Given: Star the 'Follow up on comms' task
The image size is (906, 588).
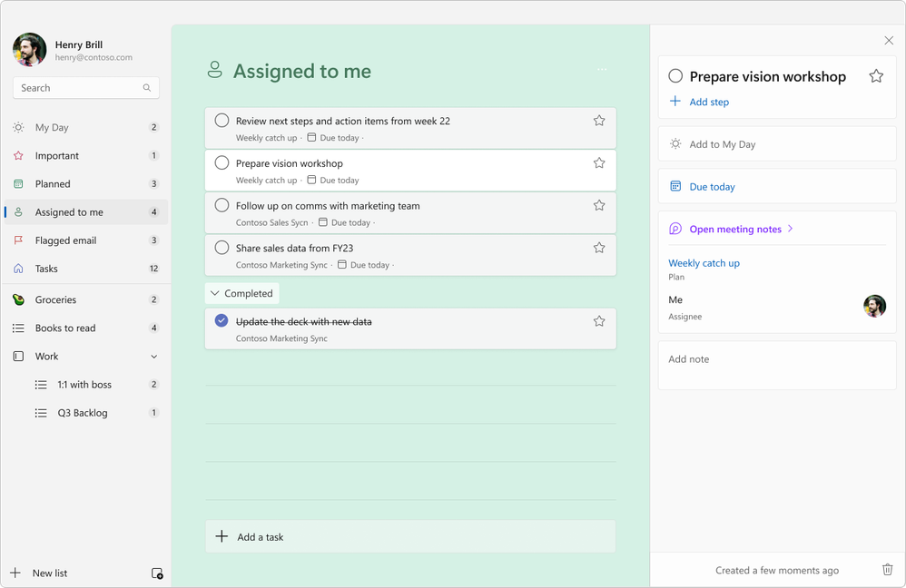Looking at the screenshot, I should tap(599, 206).
